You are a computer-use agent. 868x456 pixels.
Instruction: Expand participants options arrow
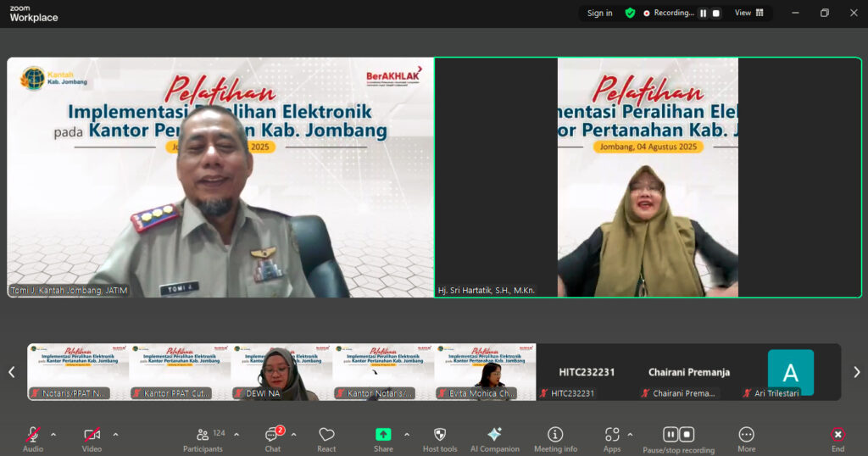[236, 435]
